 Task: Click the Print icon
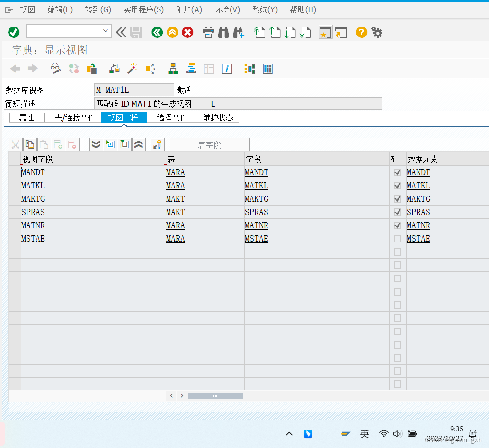pos(208,32)
